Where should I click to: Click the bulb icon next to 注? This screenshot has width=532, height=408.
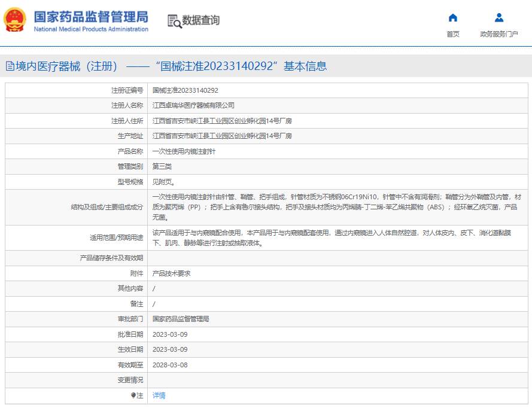(x=133, y=395)
